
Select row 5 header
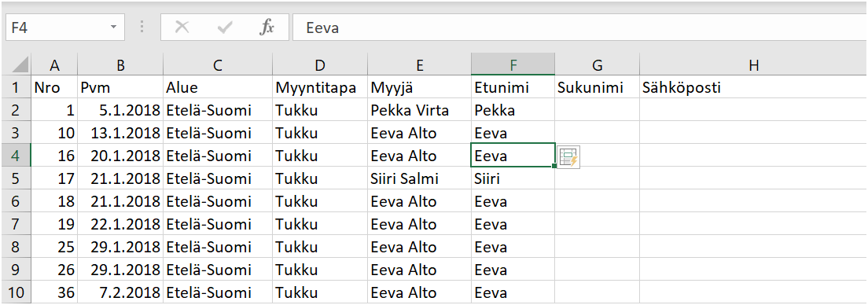[16, 178]
